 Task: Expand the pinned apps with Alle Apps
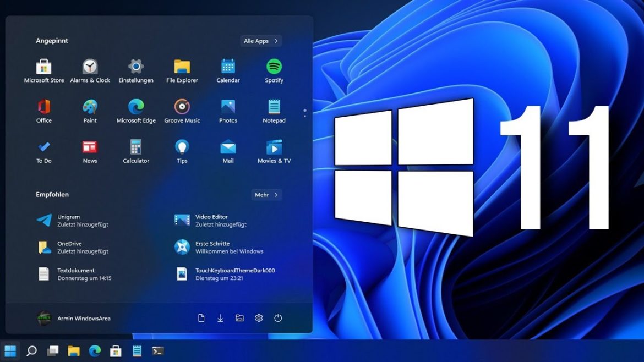click(x=260, y=40)
